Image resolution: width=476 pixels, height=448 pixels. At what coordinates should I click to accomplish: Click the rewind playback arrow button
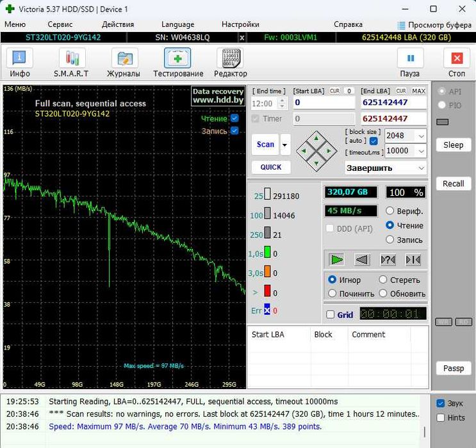coord(362,259)
